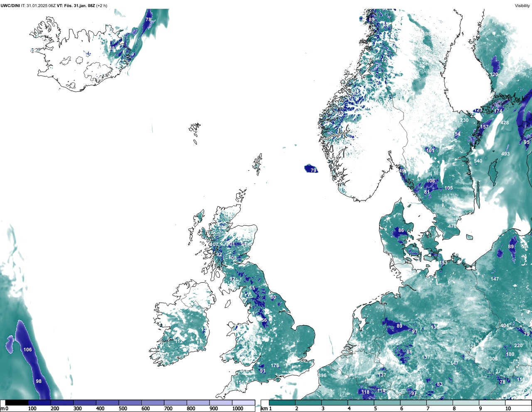Click the '470' value in southern Sweden

coord(452,226)
